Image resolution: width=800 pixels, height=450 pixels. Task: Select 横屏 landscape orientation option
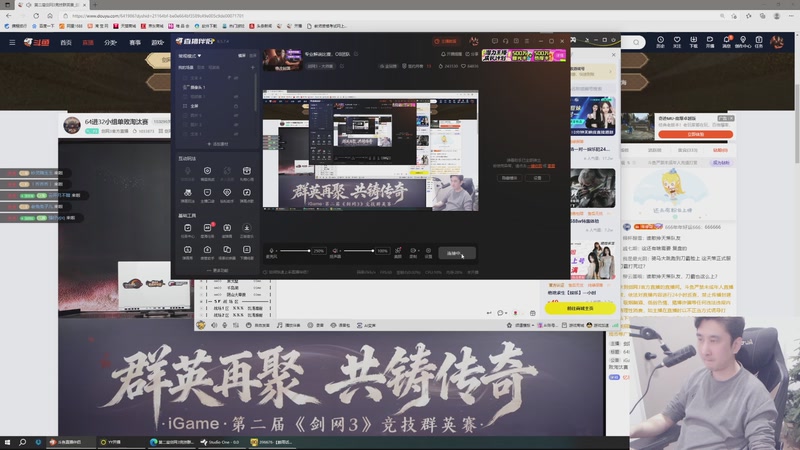(242, 56)
